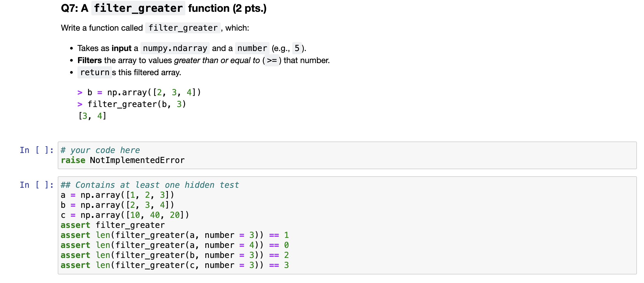
Task: Click the test-cell line 'b = np.array([2, 3, 4])'
Action: tap(118, 205)
